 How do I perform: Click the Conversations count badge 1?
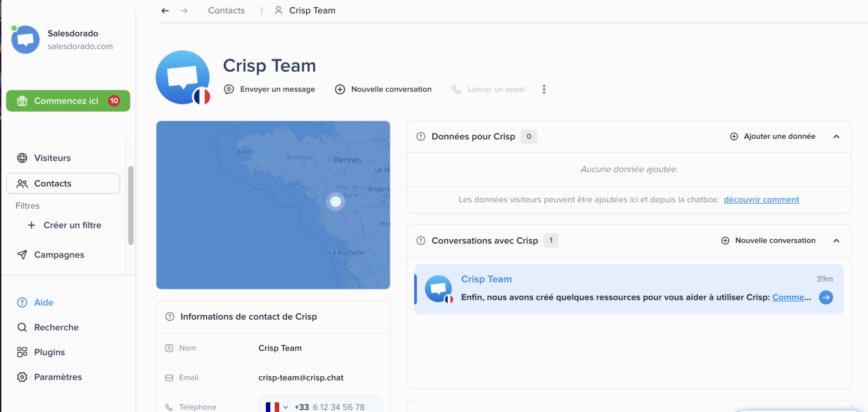(551, 240)
